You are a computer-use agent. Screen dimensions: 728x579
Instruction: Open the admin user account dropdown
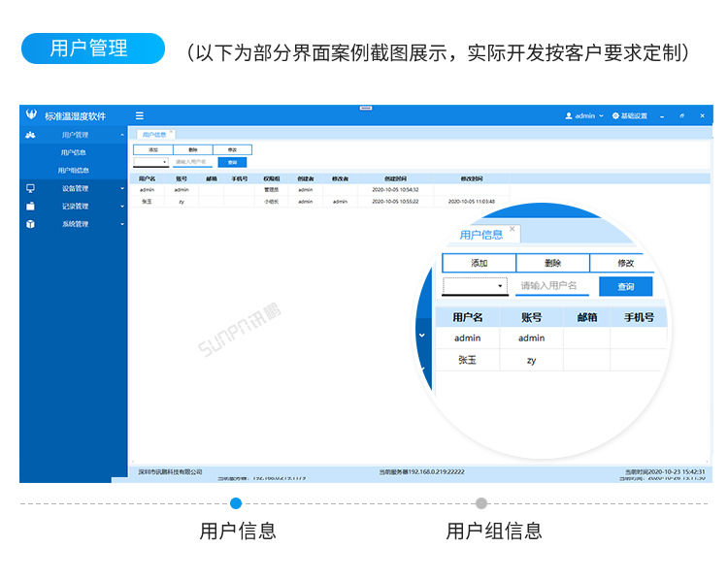click(584, 115)
